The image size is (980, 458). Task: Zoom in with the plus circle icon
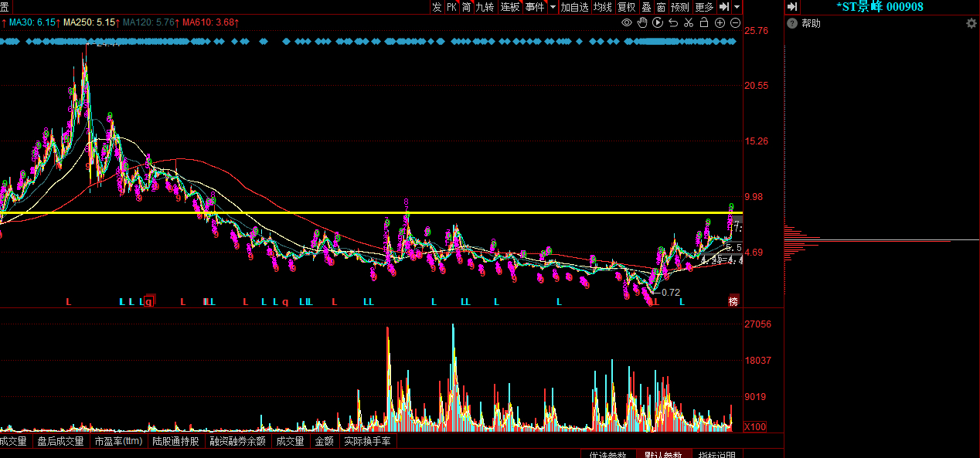(x=720, y=22)
